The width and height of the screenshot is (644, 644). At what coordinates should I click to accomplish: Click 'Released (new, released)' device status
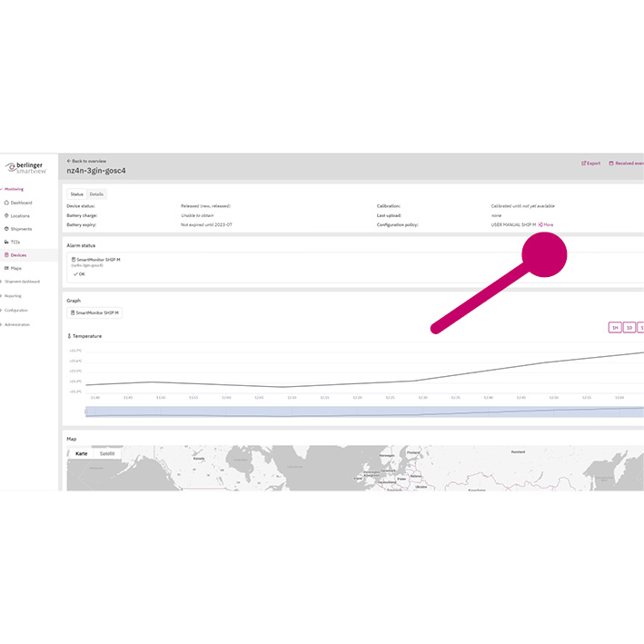pyautogui.click(x=205, y=206)
